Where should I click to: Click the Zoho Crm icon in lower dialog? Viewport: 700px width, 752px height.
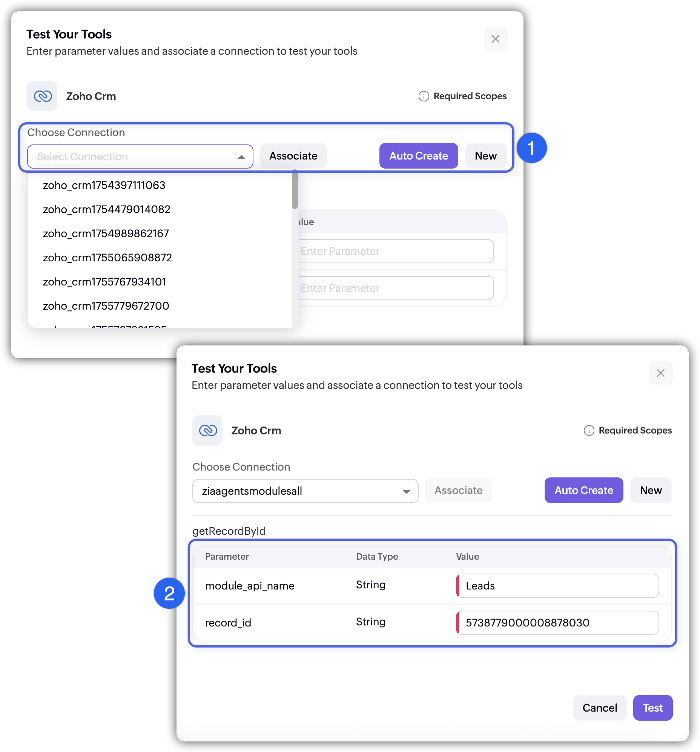(x=207, y=430)
